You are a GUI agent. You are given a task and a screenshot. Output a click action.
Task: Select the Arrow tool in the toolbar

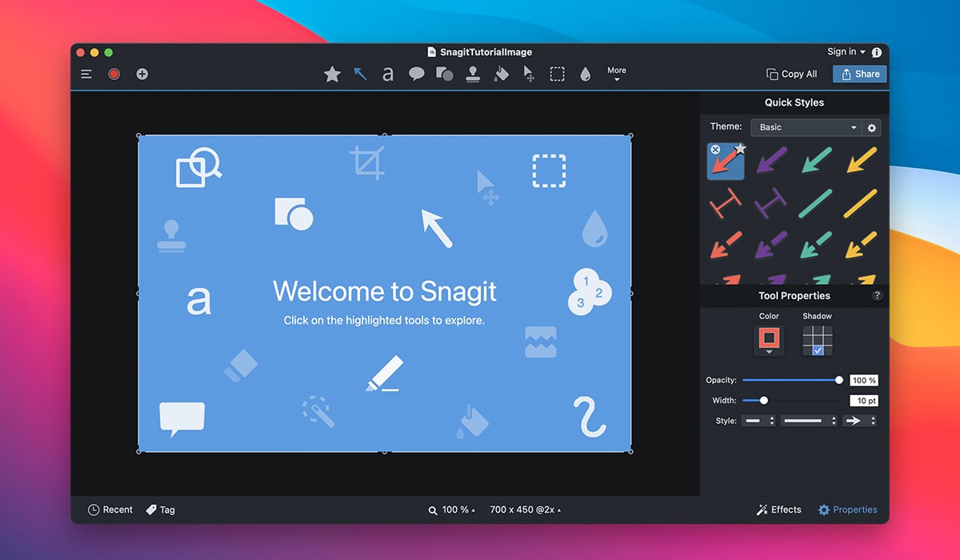point(360,74)
